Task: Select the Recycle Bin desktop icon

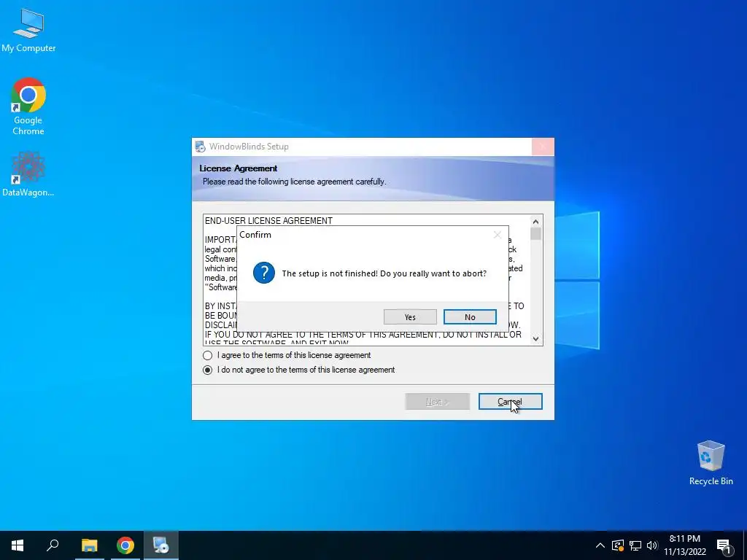Action: coord(711,463)
